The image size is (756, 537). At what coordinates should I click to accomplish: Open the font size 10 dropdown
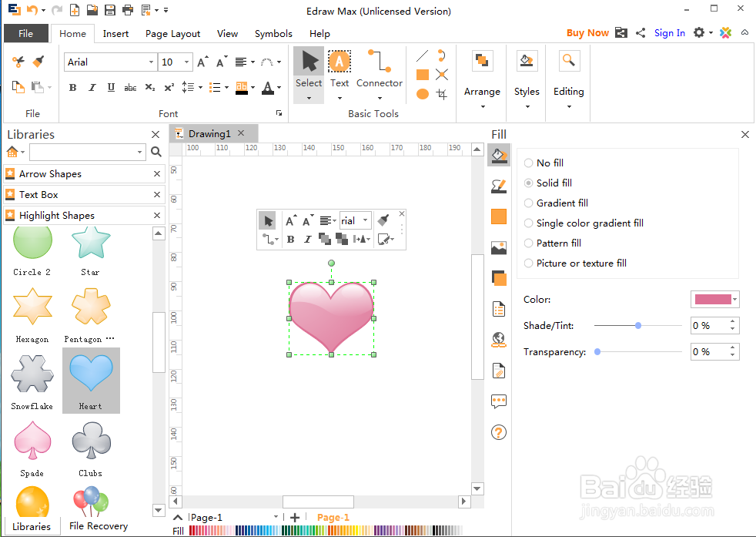(186, 62)
